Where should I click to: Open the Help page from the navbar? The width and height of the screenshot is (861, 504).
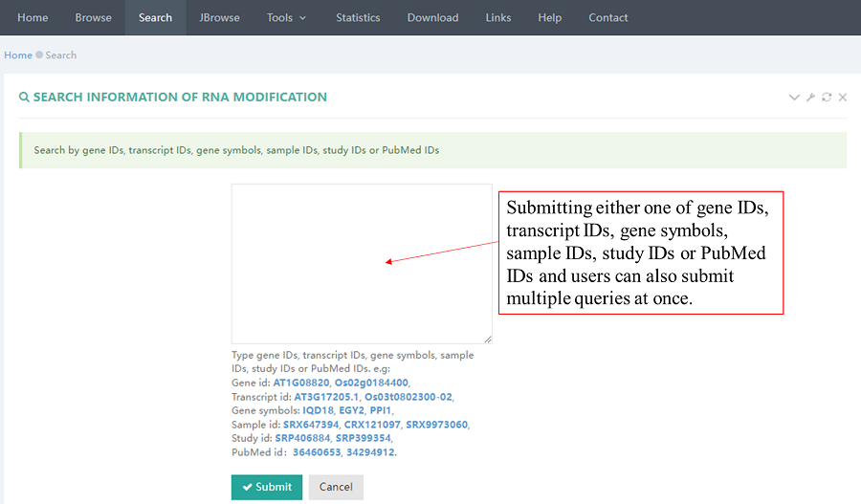point(550,18)
